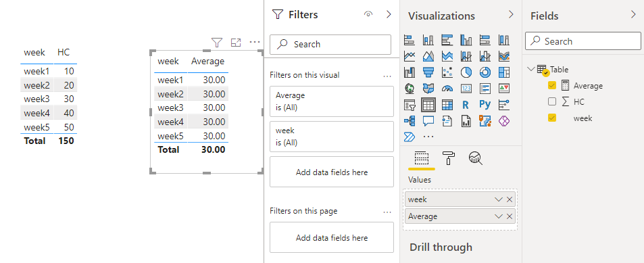The width and height of the screenshot is (644, 263).
Task: Select the Smart narrative visual
Action: coord(447,121)
